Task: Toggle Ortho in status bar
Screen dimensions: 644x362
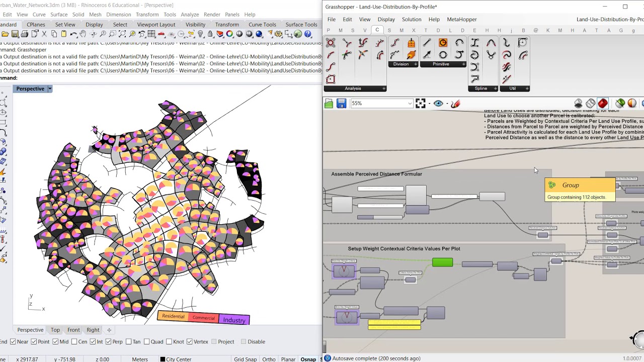Action: [x=269, y=359]
